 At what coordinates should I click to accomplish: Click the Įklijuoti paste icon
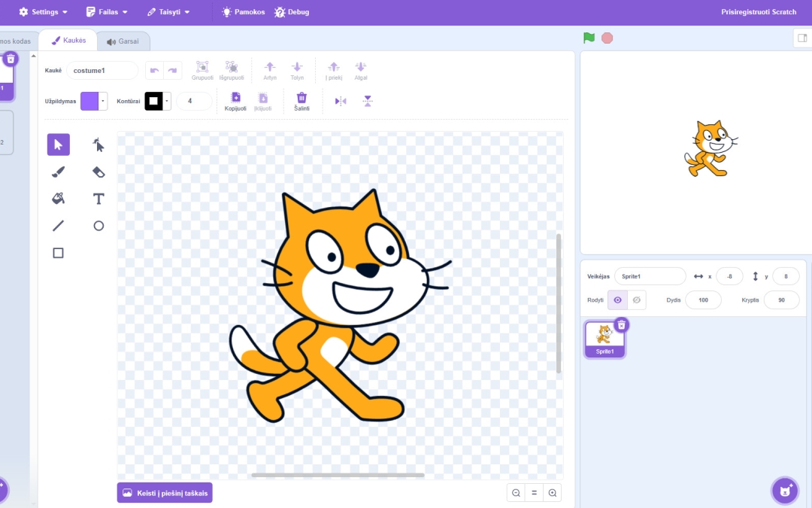coord(262,101)
